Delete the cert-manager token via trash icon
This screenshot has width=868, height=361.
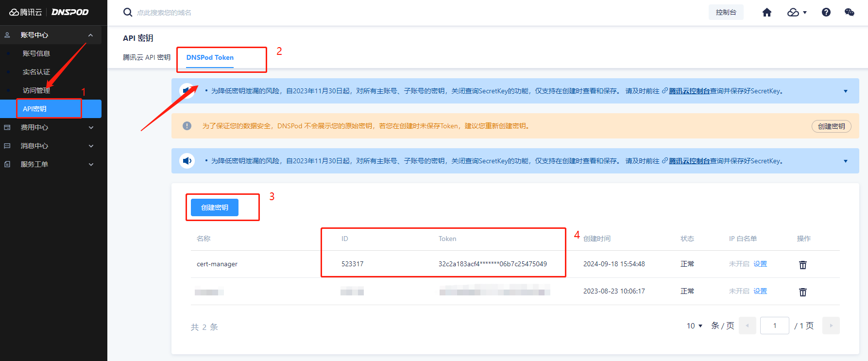click(803, 265)
